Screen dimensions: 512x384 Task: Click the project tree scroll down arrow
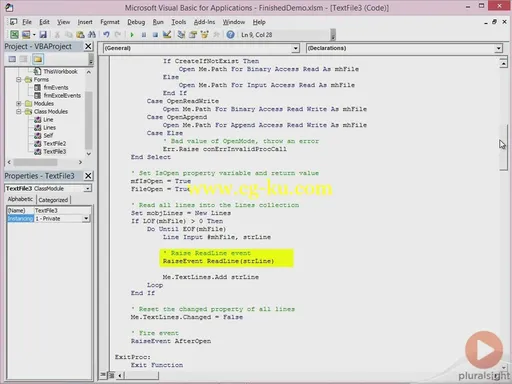(x=89, y=154)
